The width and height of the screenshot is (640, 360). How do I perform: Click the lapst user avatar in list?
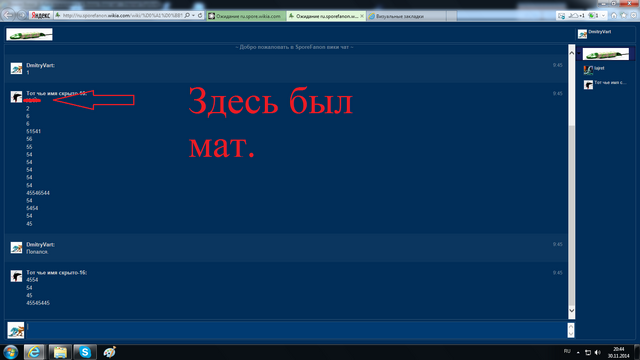point(588,70)
